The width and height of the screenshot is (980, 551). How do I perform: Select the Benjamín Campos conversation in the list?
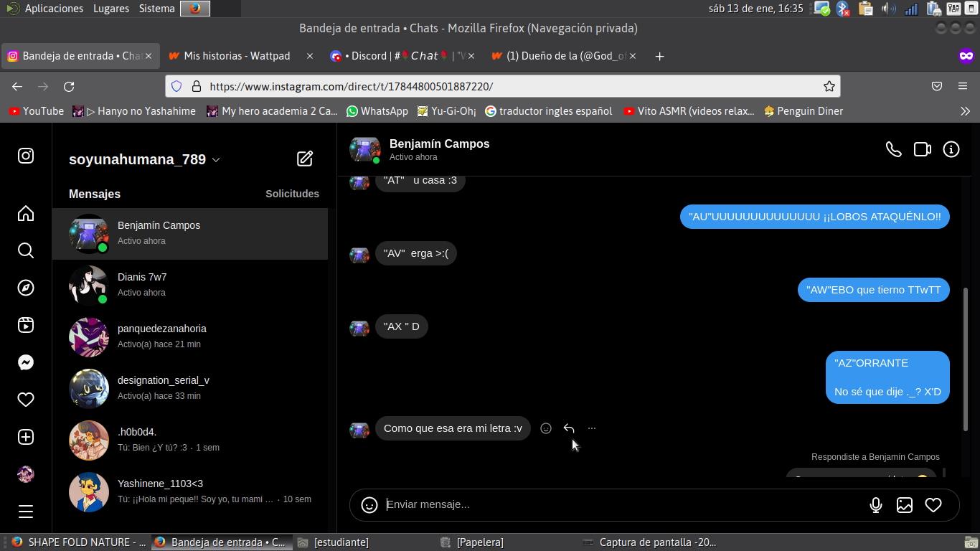(190, 234)
